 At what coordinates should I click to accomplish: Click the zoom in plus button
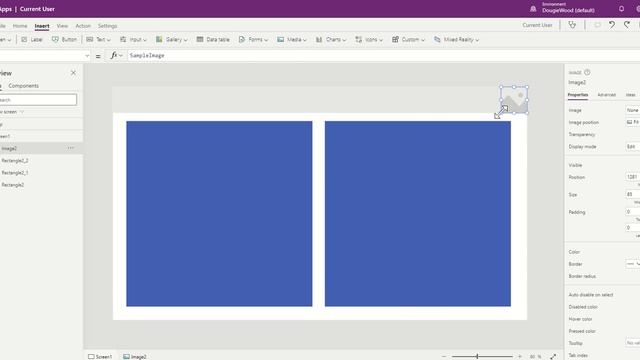point(520,356)
